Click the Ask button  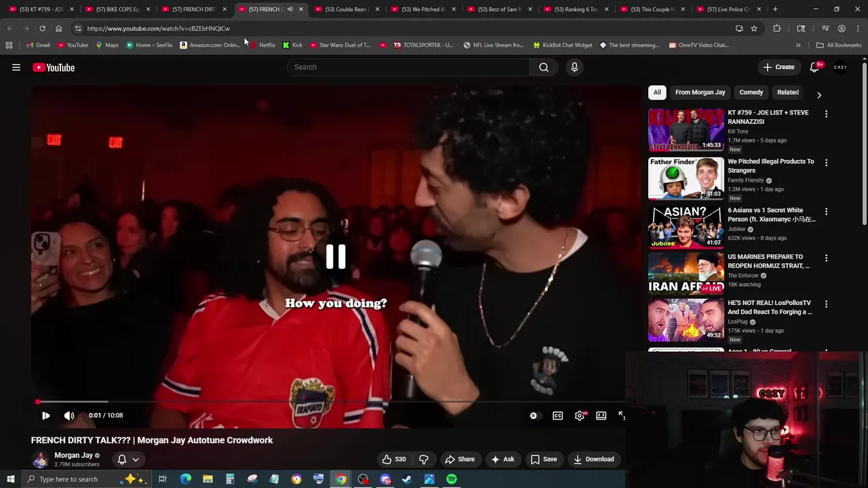point(502,459)
